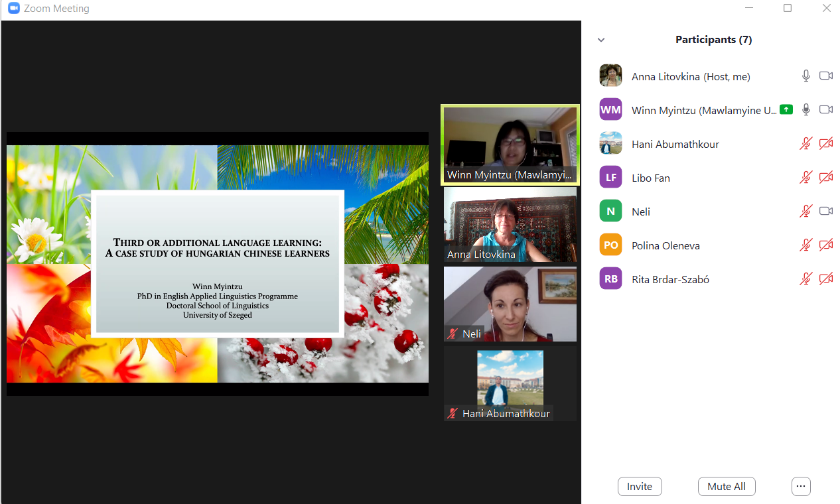The image size is (840, 504).
Task: Click the Mute All button
Action: [x=727, y=486]
